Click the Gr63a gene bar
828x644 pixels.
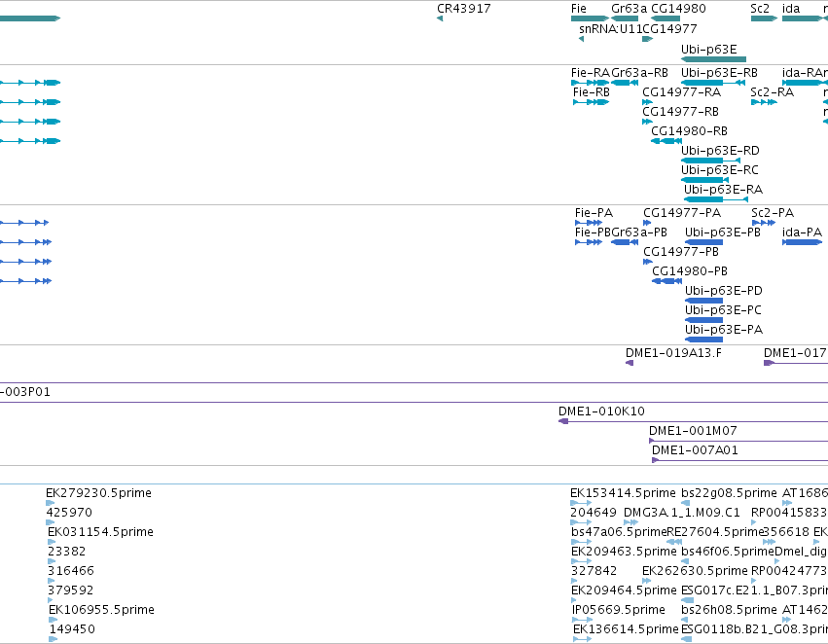625,19
